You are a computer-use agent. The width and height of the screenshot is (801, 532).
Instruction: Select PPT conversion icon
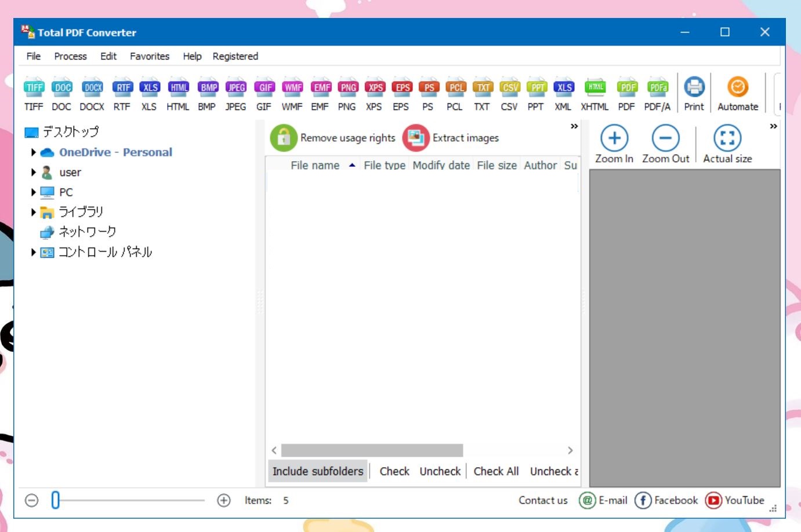point(537,94)
